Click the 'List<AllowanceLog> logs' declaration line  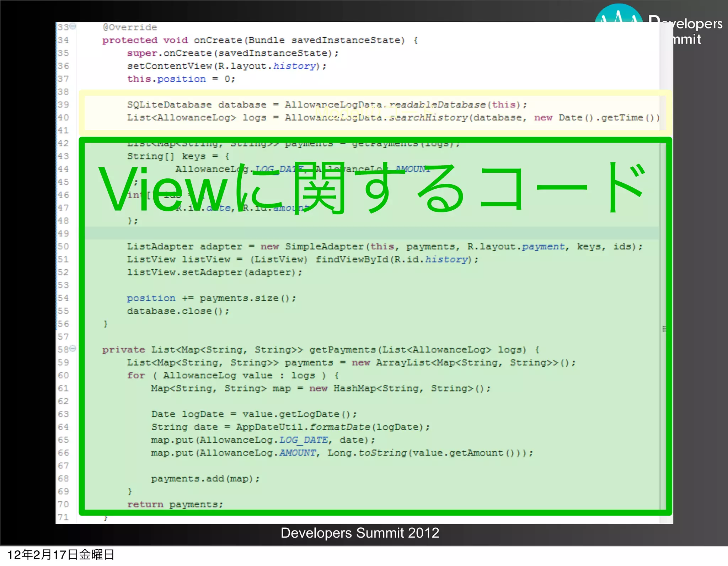[x=393, y=118]
